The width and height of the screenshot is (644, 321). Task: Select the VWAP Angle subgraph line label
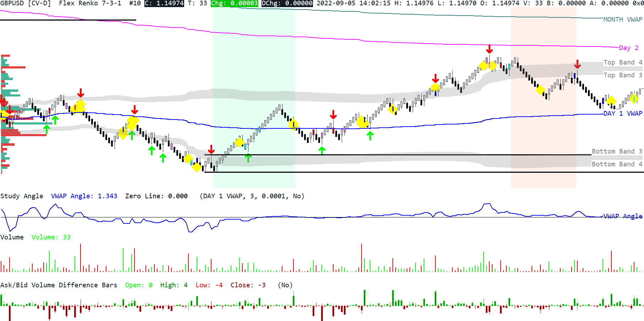tap(623, 216)
